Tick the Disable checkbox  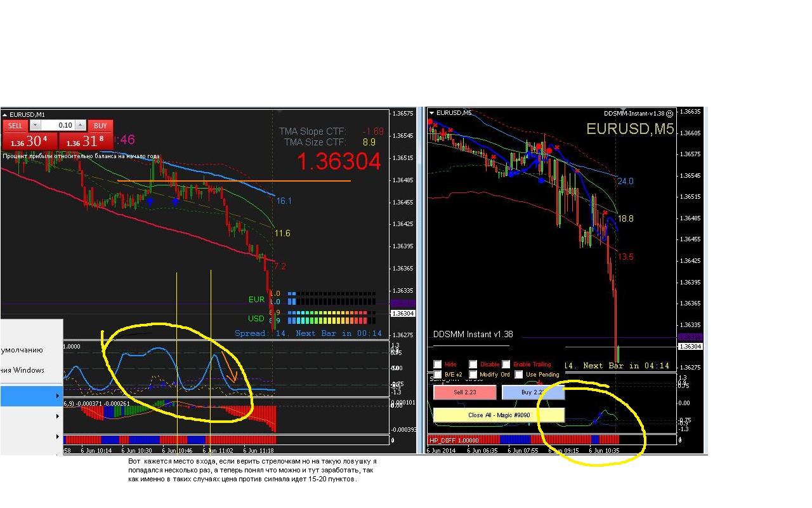tap(473, 364)
